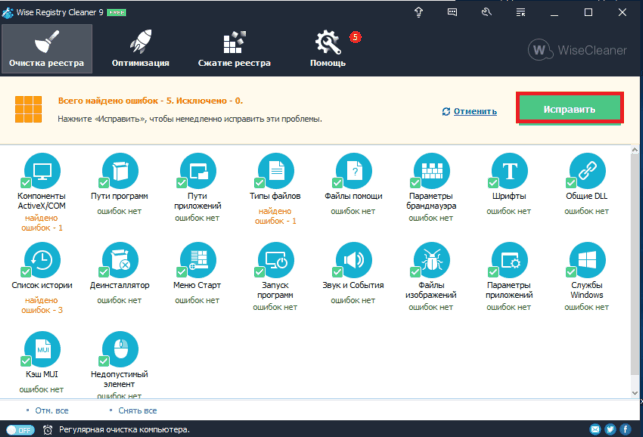Open the Параметры брандмауэра category icon
This screenshot has width=643, height=437.
click(x=431, y=171)
